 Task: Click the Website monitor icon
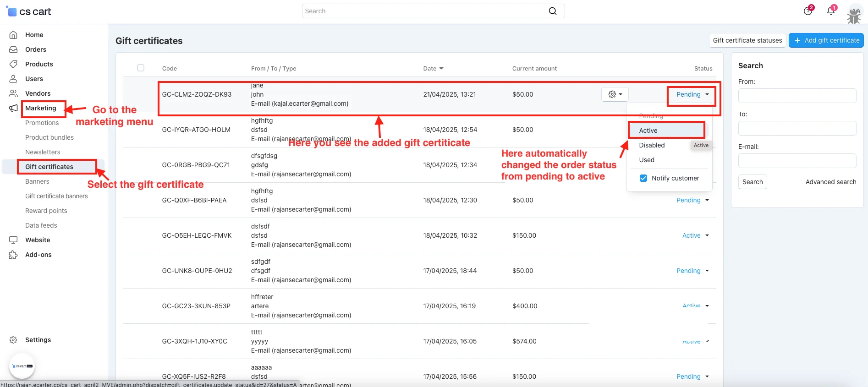13,240
